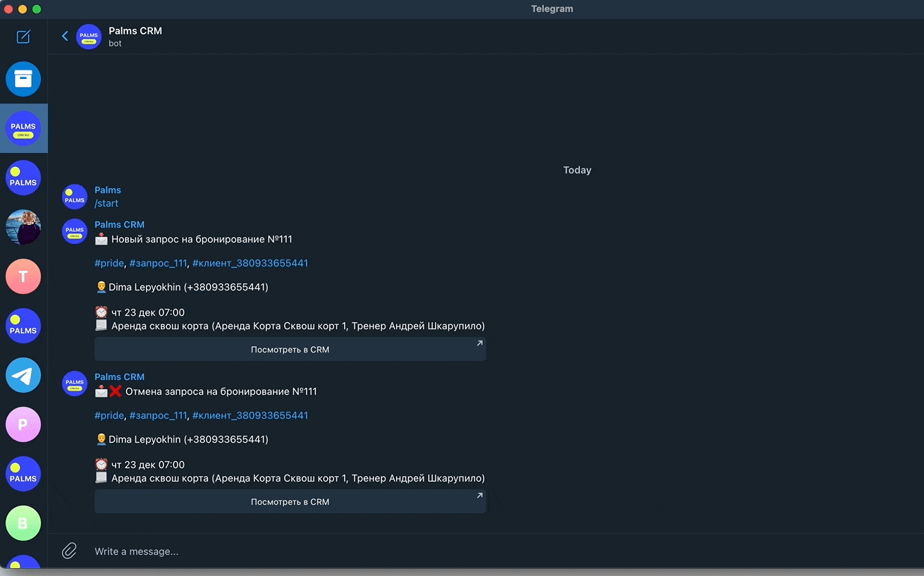The height and width of the screenshot is (576, 924).
Task: Click the green macOS fullscreen window button
Action: pos(37,9)
